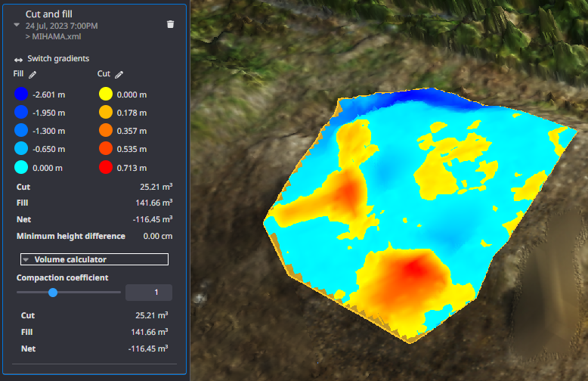
Task: Pick the -1.950 m fill color swatch
Action: (21, 112)
